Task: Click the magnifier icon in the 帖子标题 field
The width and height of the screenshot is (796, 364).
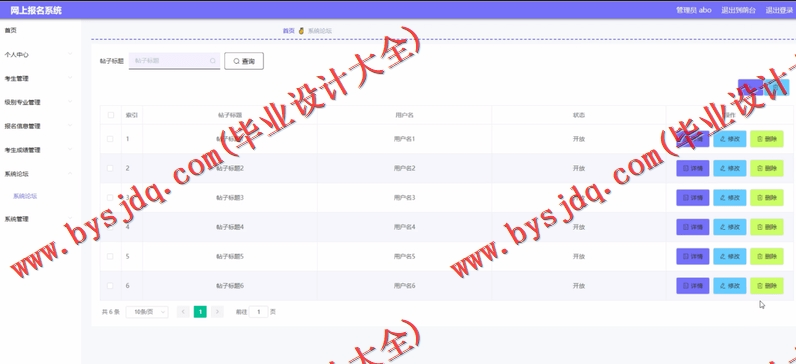Action: point(213,61)
